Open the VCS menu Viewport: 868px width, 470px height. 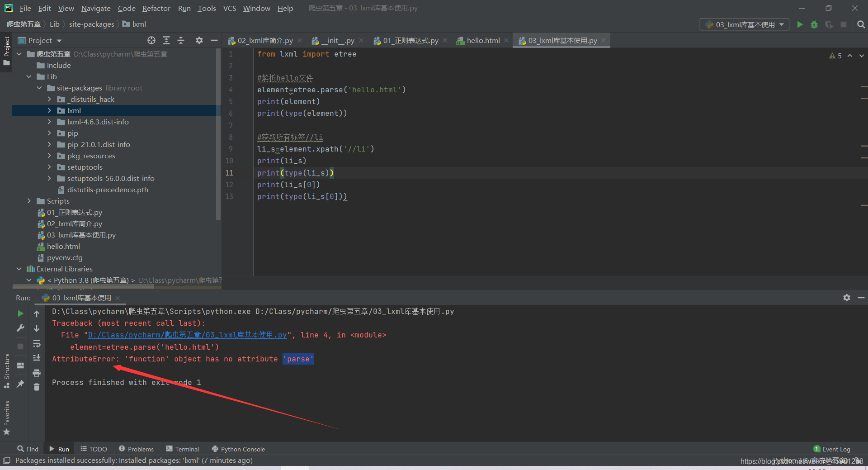(230, 8)
